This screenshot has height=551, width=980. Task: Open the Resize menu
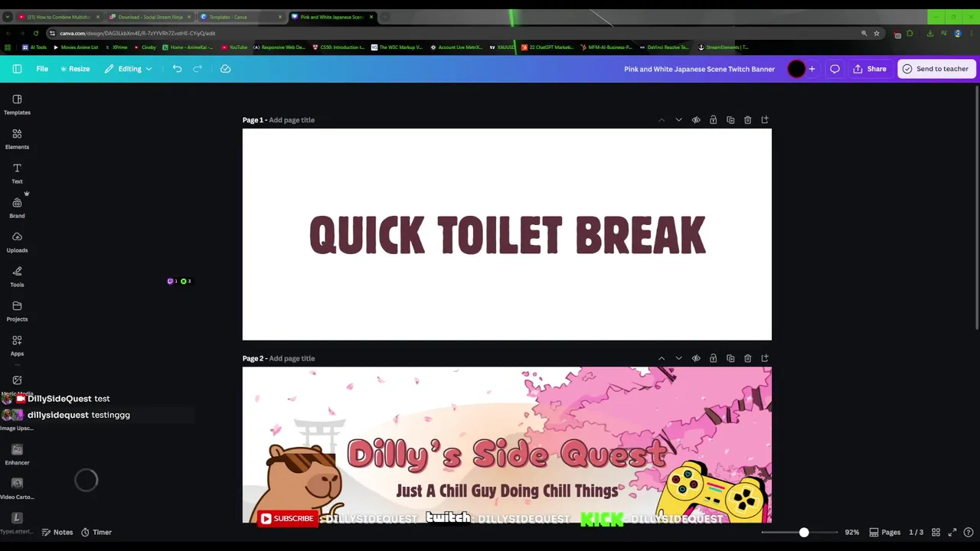(74, 69)
